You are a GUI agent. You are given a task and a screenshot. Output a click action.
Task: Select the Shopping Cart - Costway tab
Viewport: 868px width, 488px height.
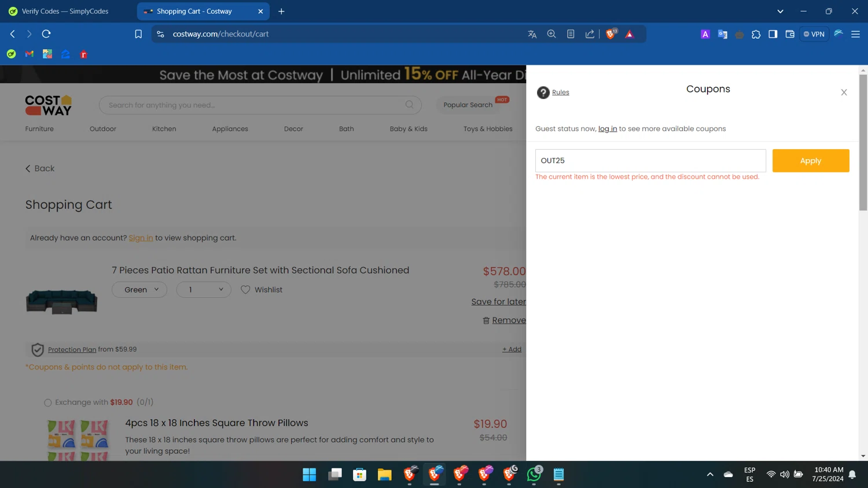tap(204, 11)
